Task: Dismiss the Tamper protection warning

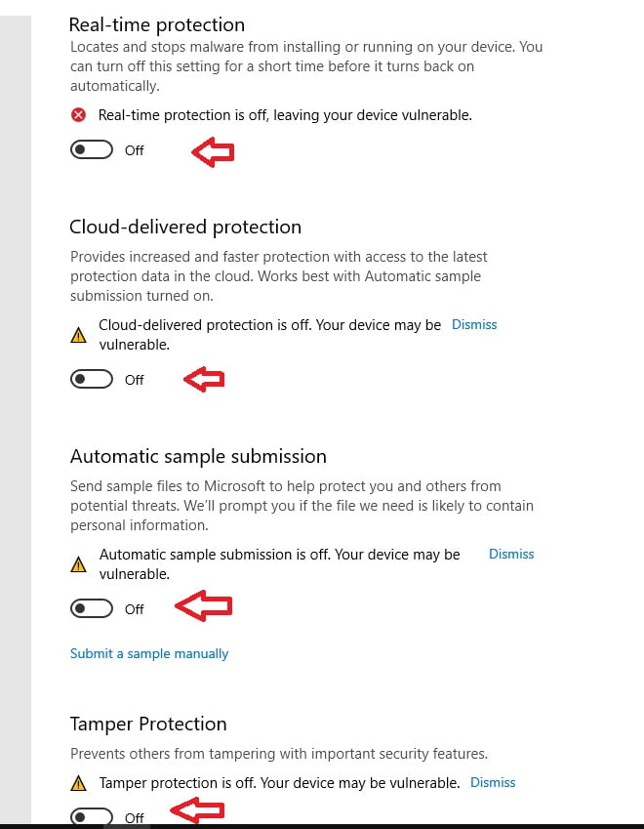Action: 493,782
